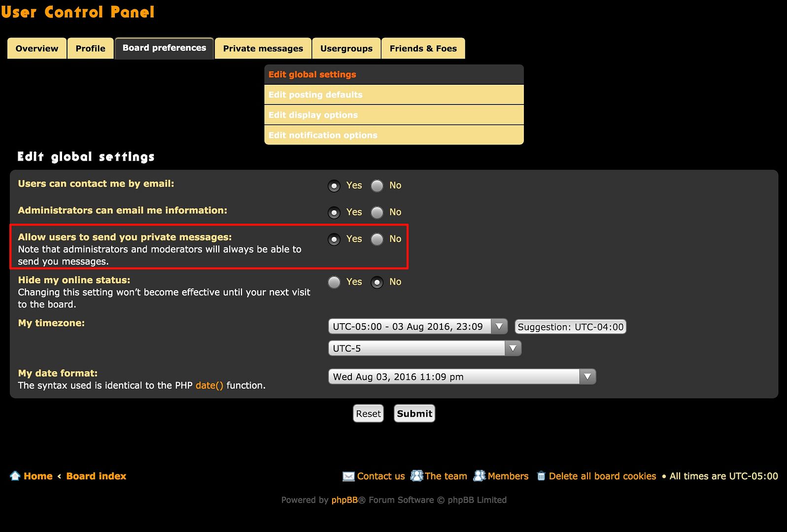This screenshot has height=532, width=787.
Task: Apply the Suggestion: UTC-04:00 timezone button
Action: point(570,327)
